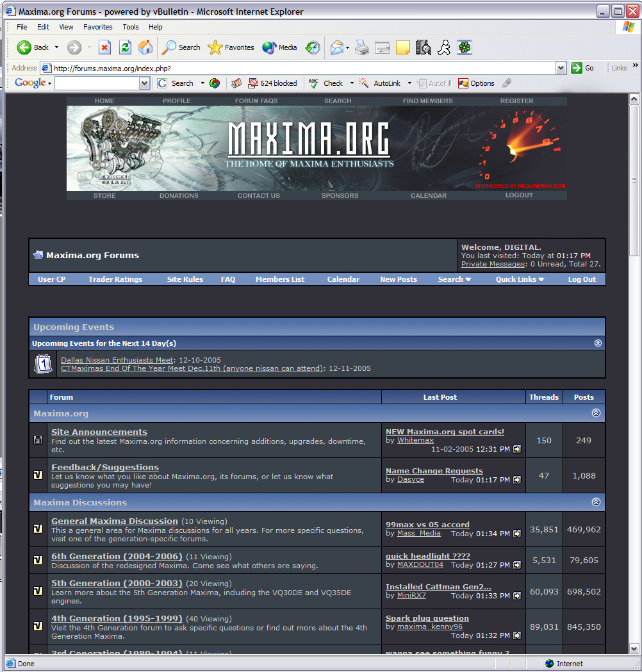The width and height of the screenshot is (642, 672).
Task: Click the Edit page toolbar icon
Action: click(x=382, y=47)
